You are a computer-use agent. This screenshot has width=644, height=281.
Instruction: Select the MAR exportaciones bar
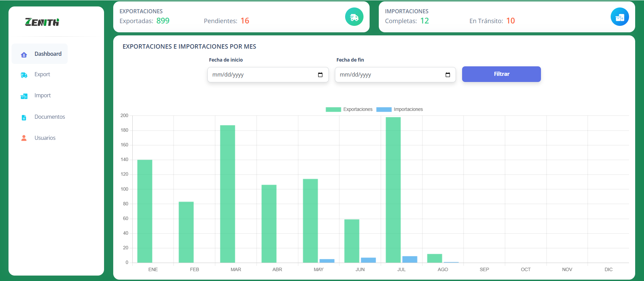click(227, 194)
